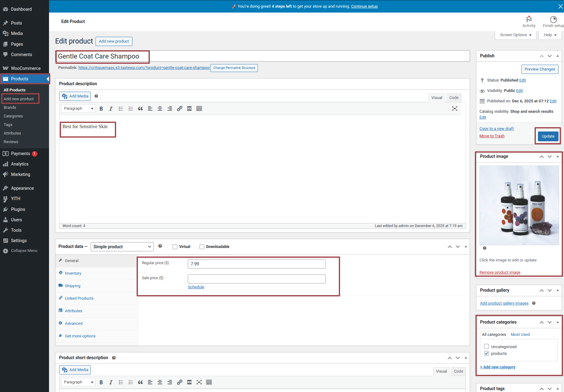Switch description editor to Code tab

click(x=454, y=98)
